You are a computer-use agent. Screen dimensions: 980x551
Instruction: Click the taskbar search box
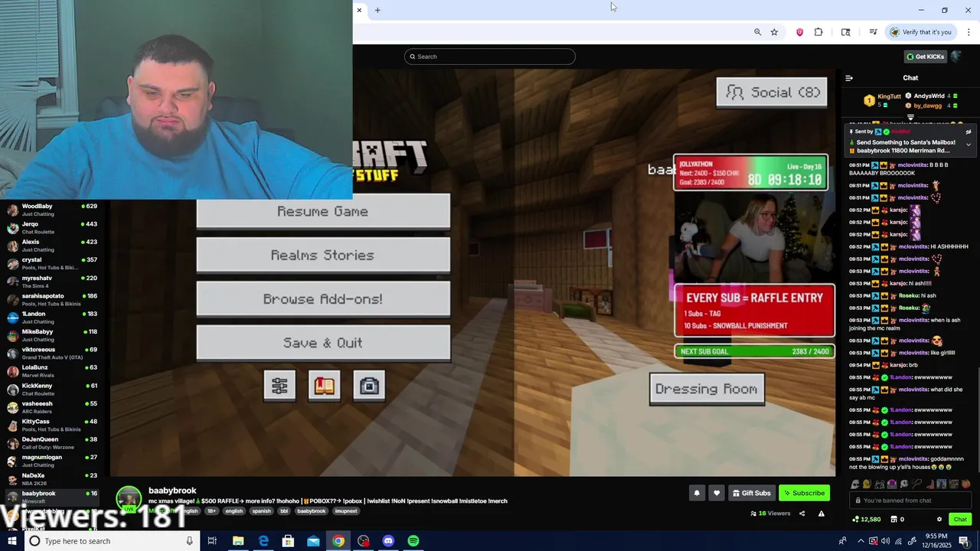point(111,541)
